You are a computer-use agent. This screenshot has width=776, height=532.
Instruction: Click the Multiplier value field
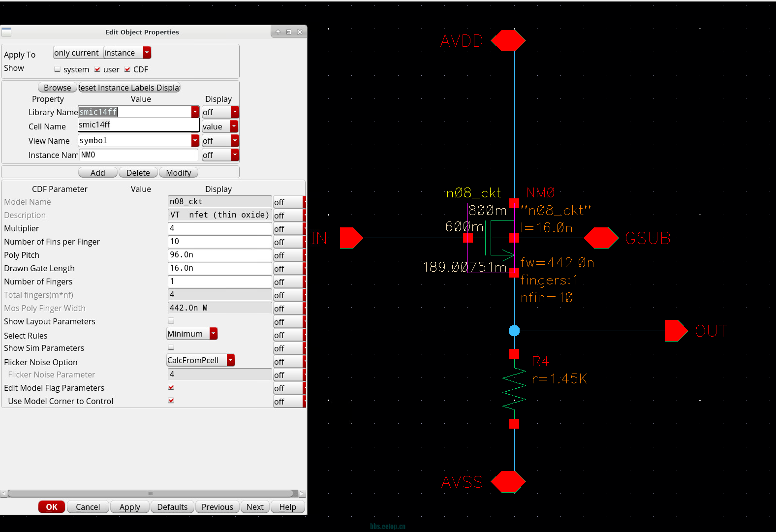point(220,228)
